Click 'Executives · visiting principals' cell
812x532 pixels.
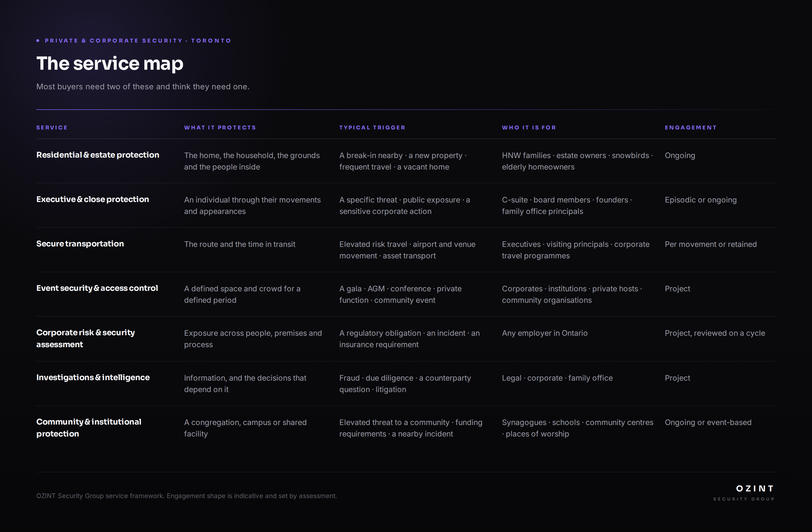click(576, 250)
